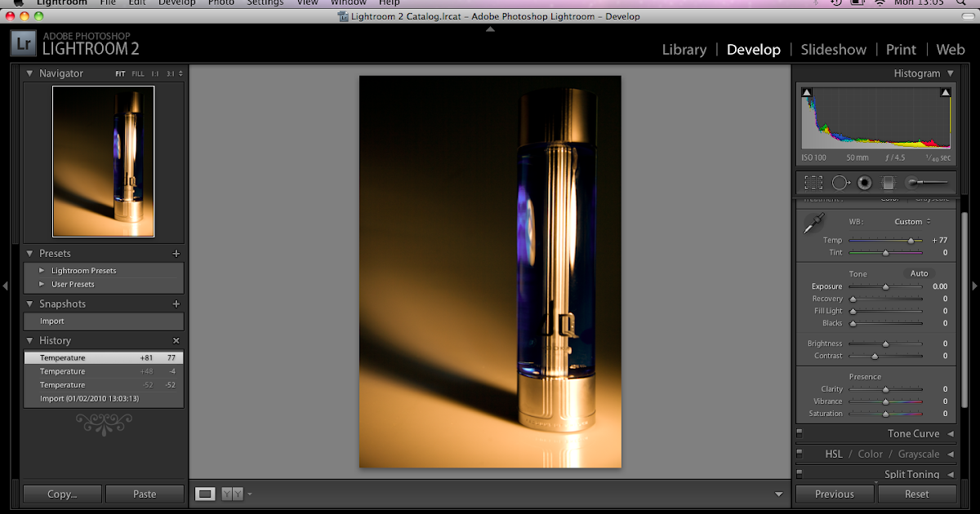Switch to Loupe view mode

[205, 494]
